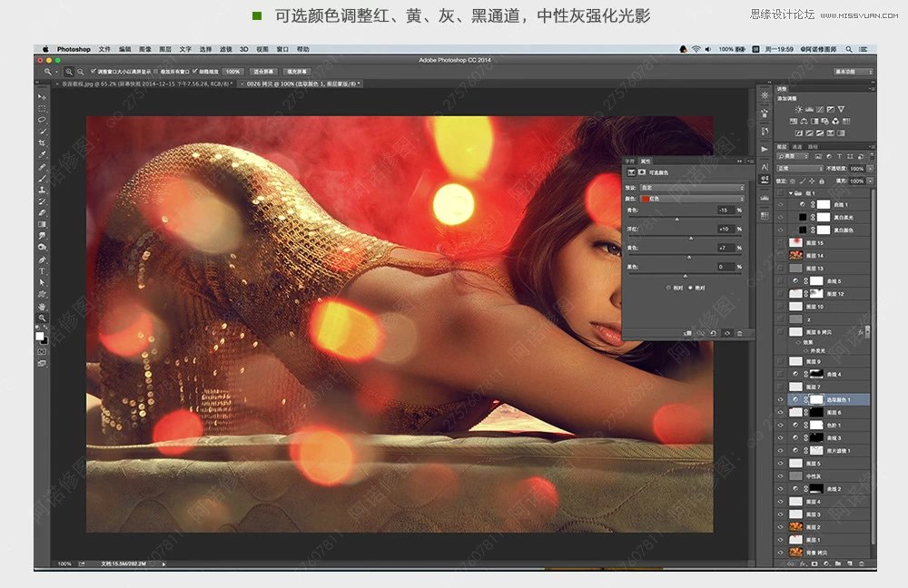Open the 预设 dropdown showing 自定
The image size is (908, 588).
[x=692, y=188]
